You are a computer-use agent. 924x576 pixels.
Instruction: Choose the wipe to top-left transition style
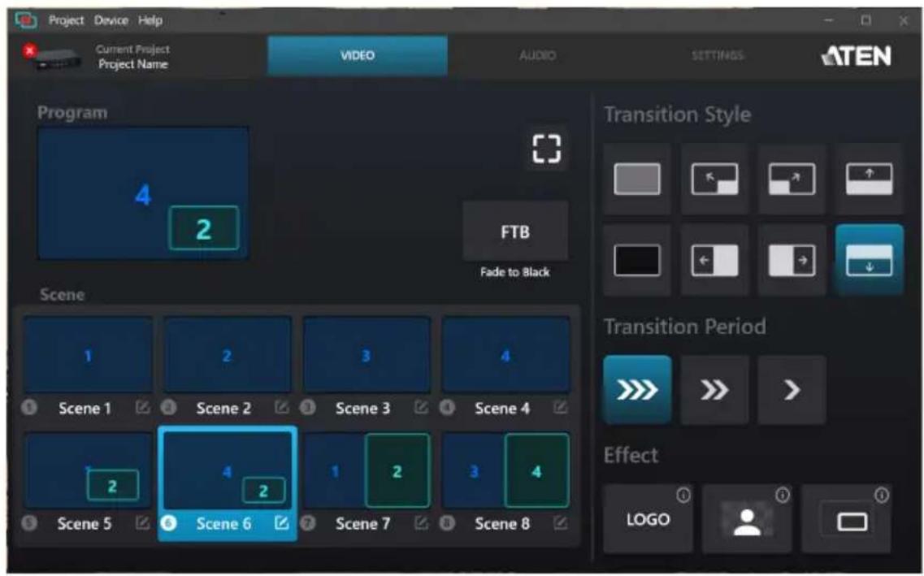(x=714, y=179)
